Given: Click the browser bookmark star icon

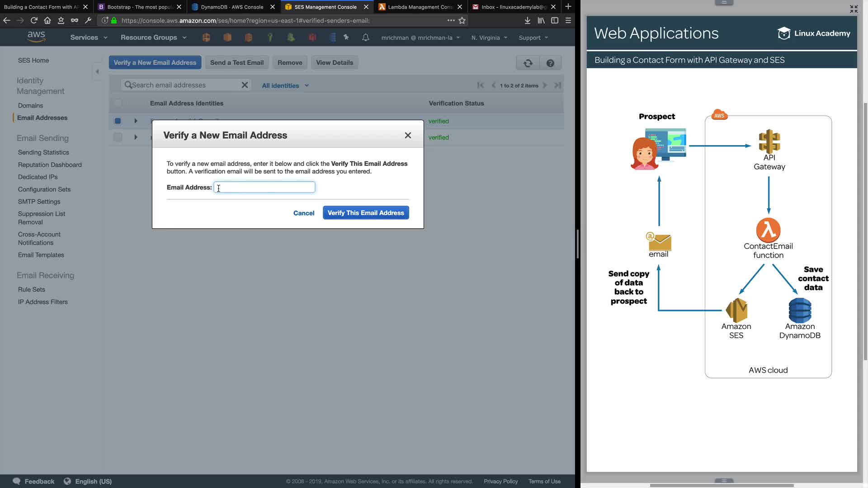Looking at the screenshot, I should (462, 20).
